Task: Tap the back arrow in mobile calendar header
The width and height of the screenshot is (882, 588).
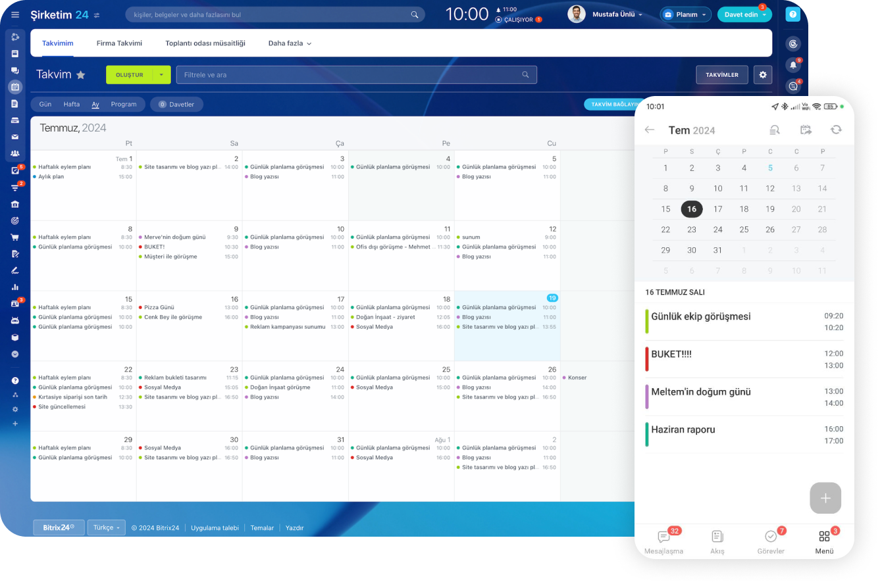Action: [650, 130]
